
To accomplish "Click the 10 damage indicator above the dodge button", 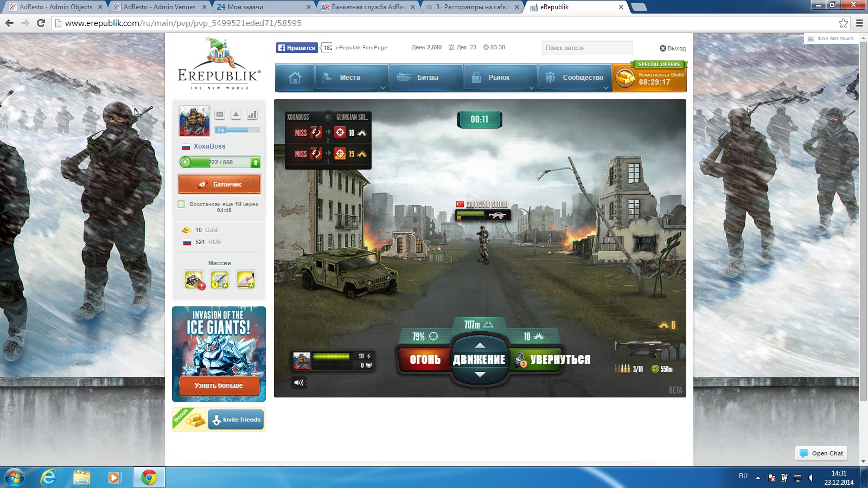I will 533,337.
